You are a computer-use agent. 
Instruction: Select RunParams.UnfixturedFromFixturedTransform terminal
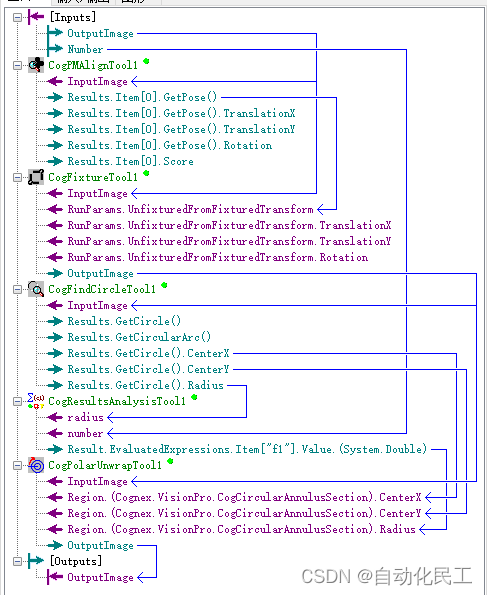click(x=191, y=209)
